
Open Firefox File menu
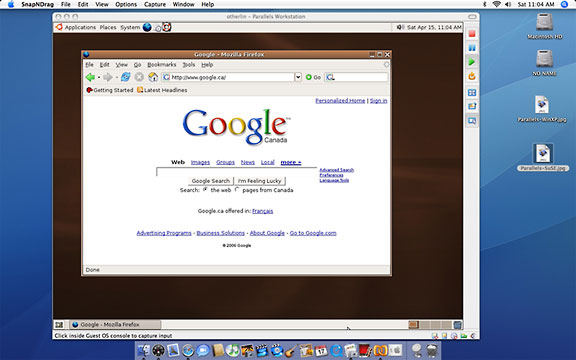(89, 65)
